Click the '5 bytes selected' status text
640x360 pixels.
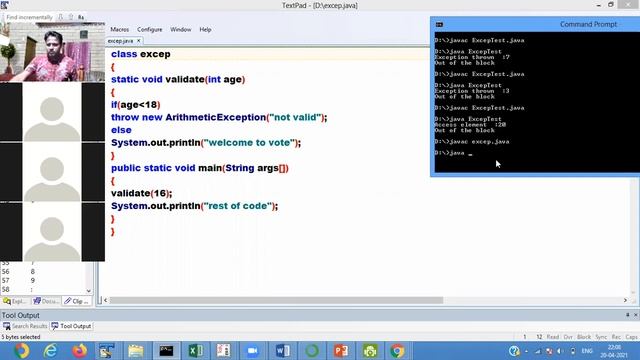coord(21,337)
